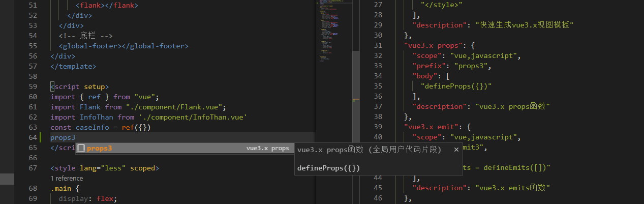Click line number 64 in left editor
Screen dimensions: 644x204
pyautogui.click(x=33, y=137)
